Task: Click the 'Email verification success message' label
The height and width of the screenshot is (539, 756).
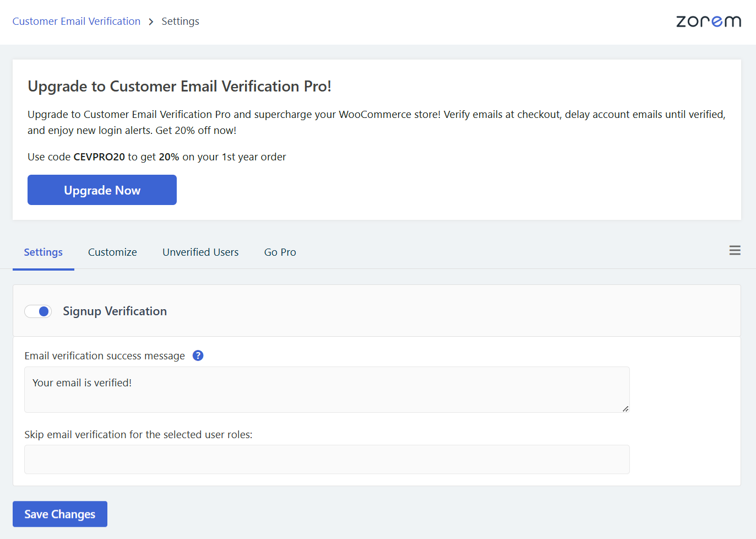Action: click(x=105, y=356)
